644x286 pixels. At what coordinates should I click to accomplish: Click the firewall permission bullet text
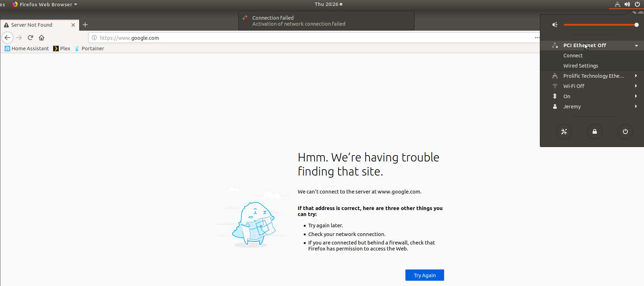pos(372,246)
